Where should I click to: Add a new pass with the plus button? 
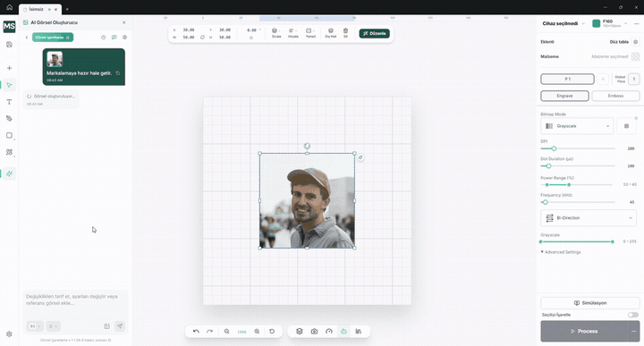[603, 79]
